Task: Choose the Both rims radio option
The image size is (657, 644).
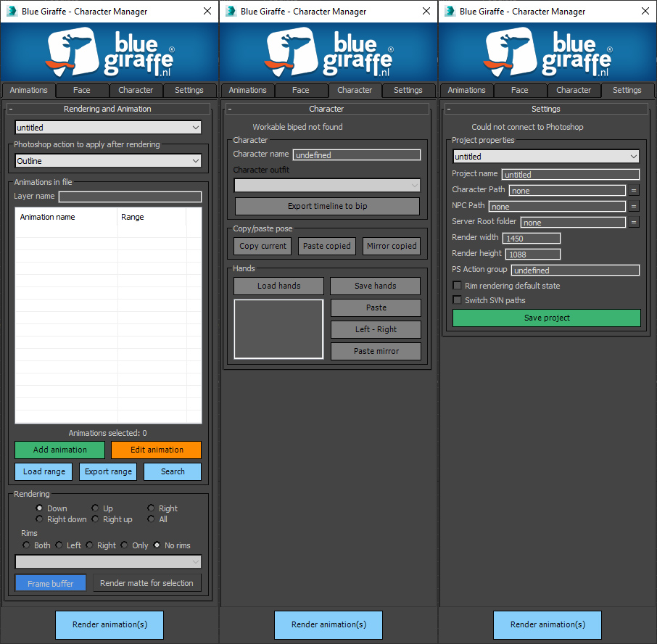Action: point(27,545)
